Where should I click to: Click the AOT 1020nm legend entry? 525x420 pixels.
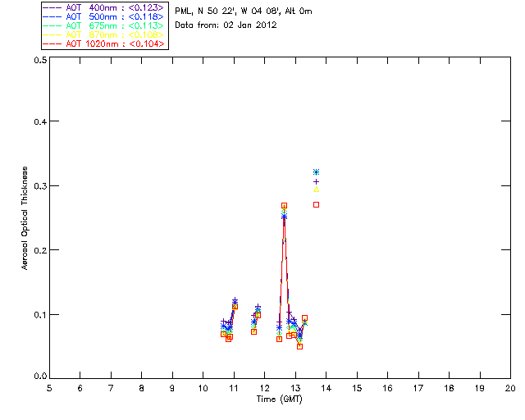[104, 43]
